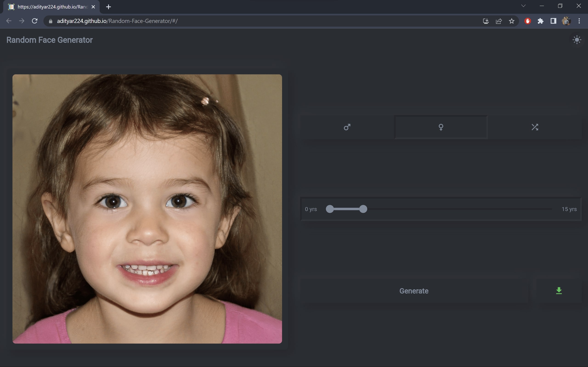Click the minimum age slider handle

click(x=330, y=209)
